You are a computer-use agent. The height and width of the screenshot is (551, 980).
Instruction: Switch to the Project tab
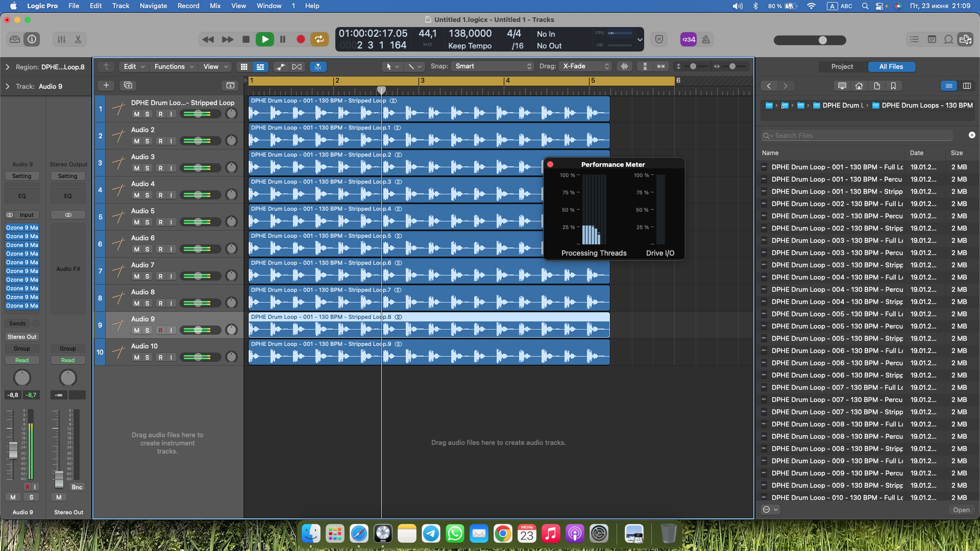coord(842,67)
